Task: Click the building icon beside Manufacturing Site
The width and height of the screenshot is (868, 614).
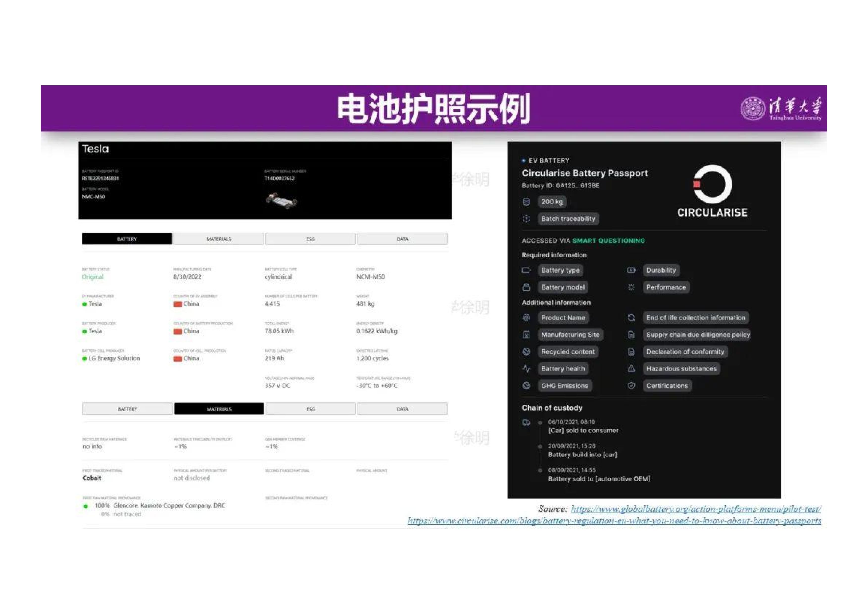Action: coord(526,335)
